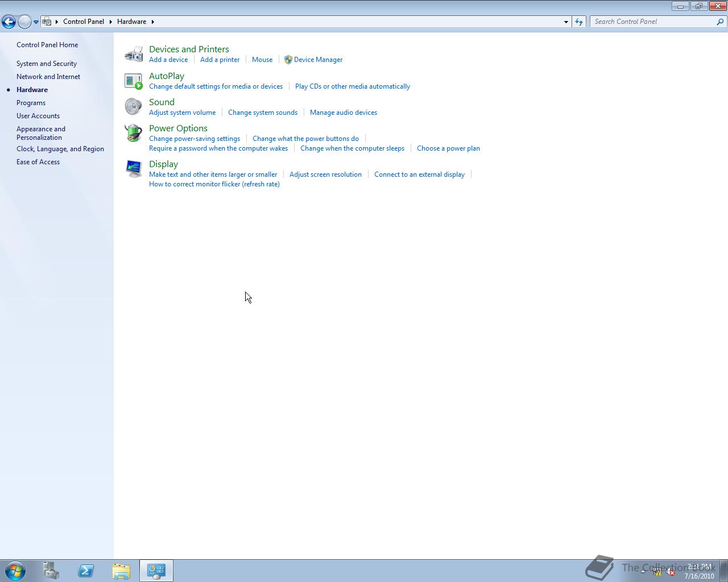Click Add a printer

click(x=220, y=60)
